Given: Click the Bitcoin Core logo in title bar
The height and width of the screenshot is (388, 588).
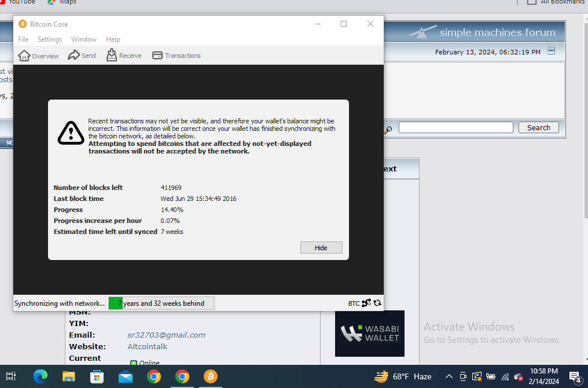Looking at the screenshot, I should (x=23, y=24).
